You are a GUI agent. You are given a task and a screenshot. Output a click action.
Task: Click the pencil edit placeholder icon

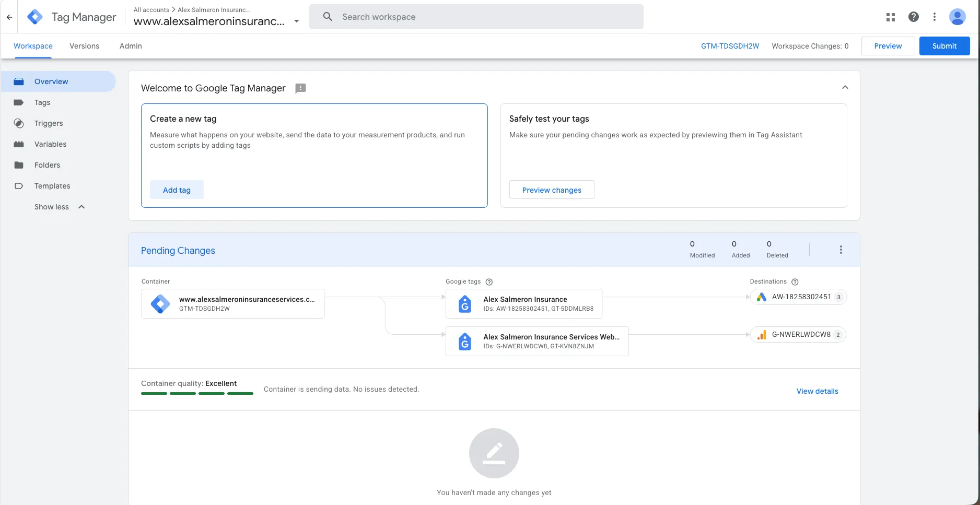494,453
